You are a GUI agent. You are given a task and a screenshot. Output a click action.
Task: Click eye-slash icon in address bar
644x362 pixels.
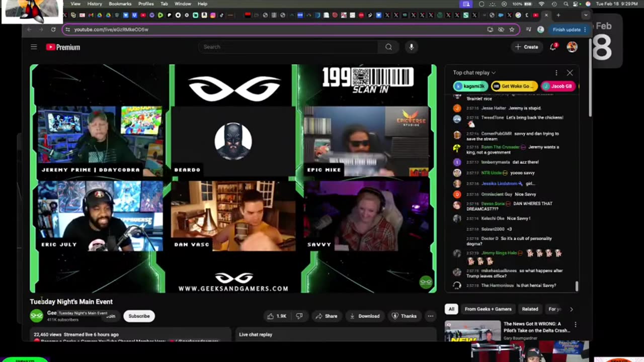coord(501,30)
